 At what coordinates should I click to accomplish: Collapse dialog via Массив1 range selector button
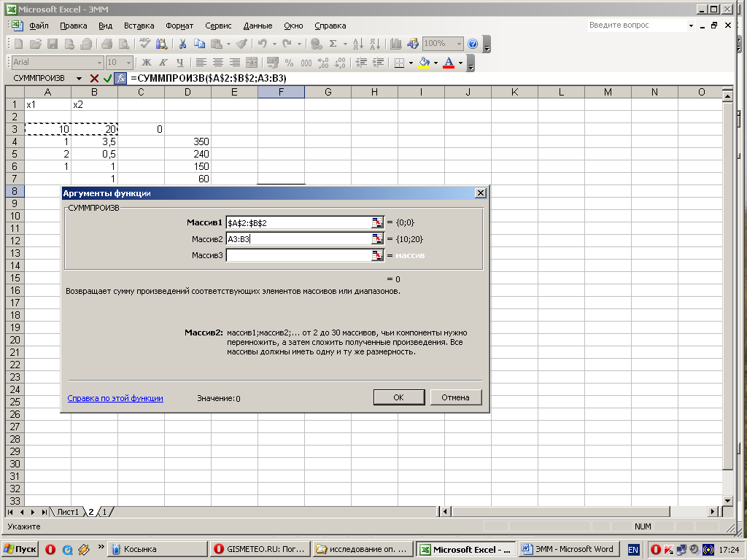377,222
